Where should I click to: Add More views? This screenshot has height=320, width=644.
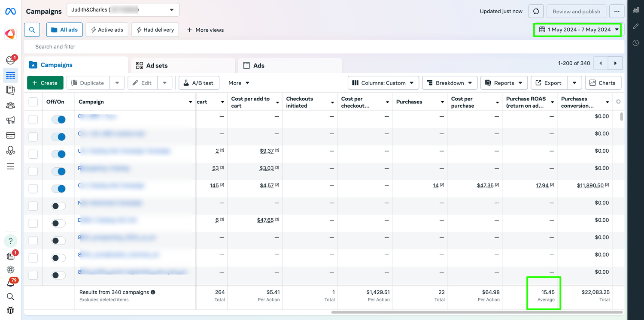[205, 30]
